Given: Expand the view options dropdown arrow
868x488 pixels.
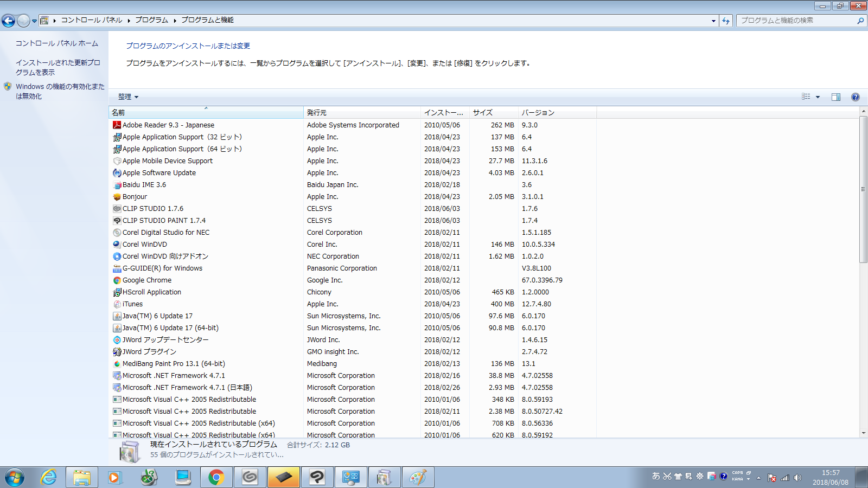Looking at the screenshot, I should pyautogui.click(x=818, y=97).
